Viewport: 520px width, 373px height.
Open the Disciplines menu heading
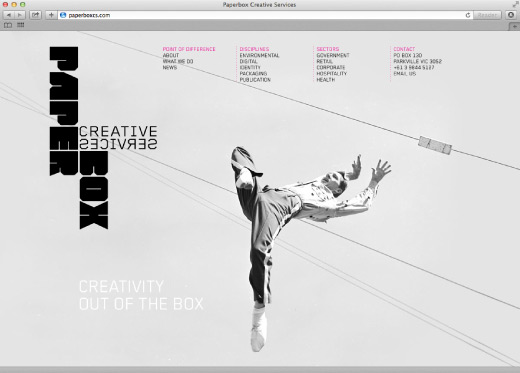[x=254, y=49]
